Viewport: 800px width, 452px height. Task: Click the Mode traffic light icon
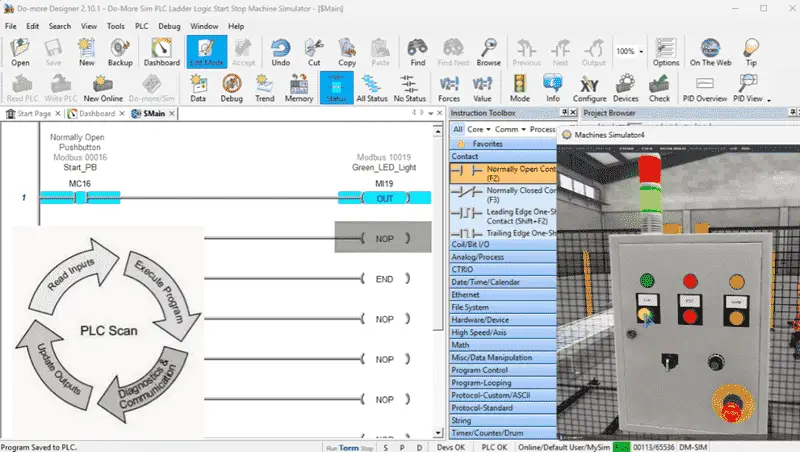click(519, 88)
